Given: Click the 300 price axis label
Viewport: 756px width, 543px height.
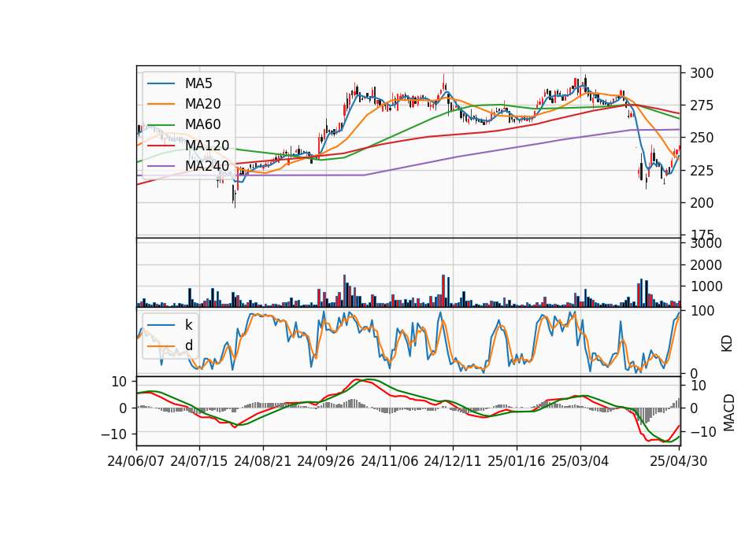Looking at the screenshot, I should point(702,73).
